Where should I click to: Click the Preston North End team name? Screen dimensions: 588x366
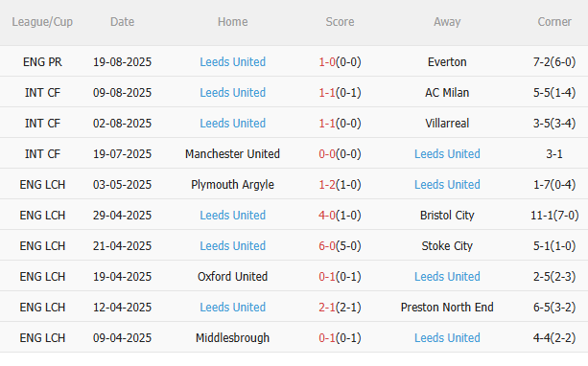tap(447, 308)
